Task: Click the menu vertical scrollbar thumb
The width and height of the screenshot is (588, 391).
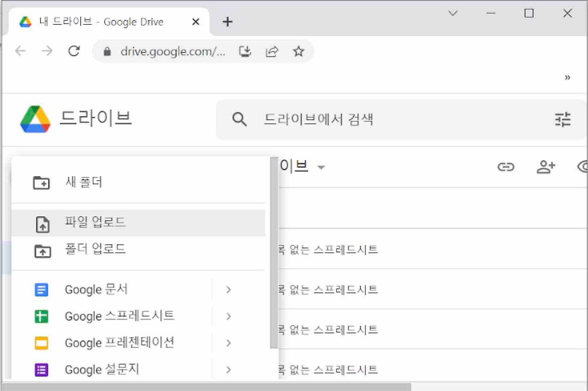Action: [274, 253]
